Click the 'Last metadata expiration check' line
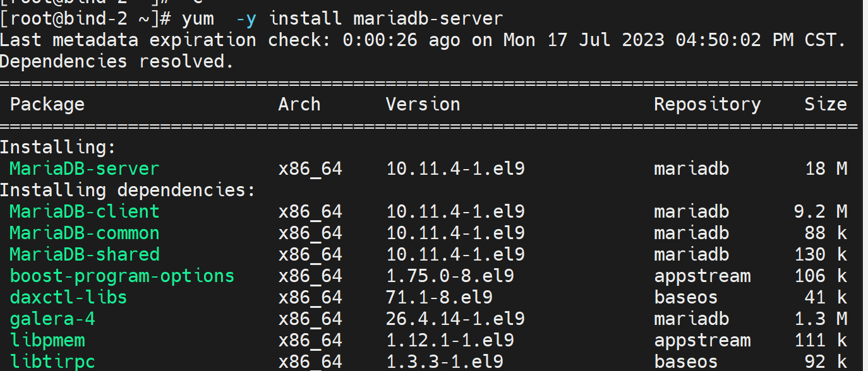 coord(422,40)
